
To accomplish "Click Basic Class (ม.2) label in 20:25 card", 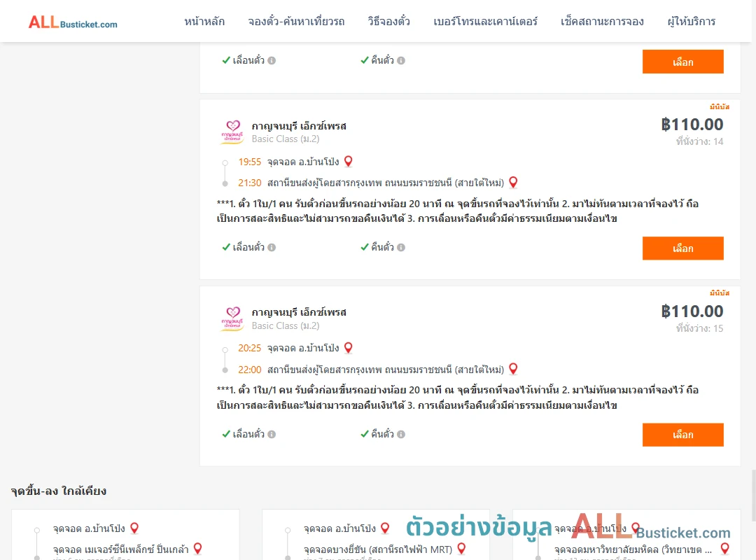I will 286,325.
